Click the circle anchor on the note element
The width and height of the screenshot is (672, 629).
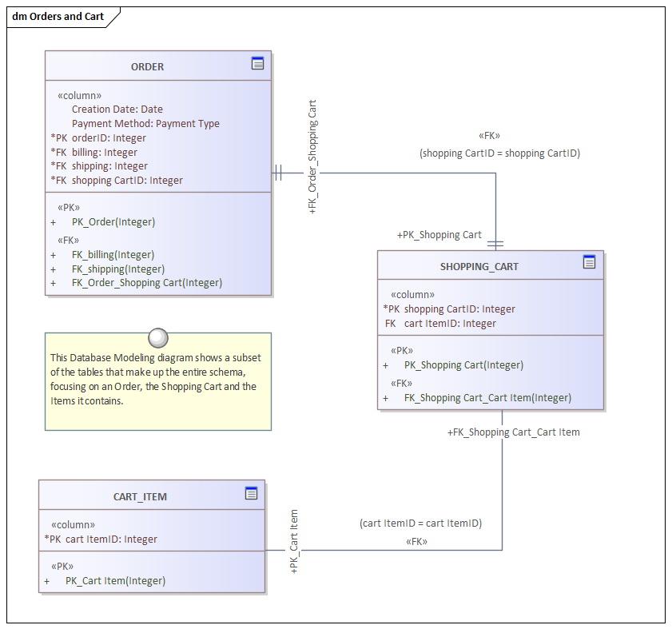coord(157,337)
